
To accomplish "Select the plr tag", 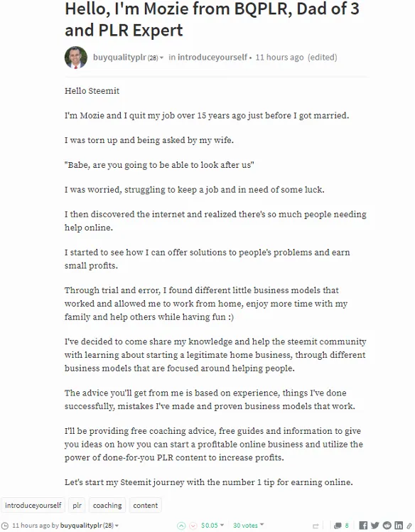I will 77,505.
